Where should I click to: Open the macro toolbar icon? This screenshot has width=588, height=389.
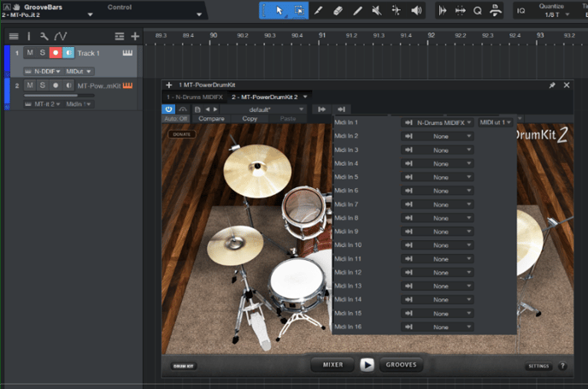[496, 10]
